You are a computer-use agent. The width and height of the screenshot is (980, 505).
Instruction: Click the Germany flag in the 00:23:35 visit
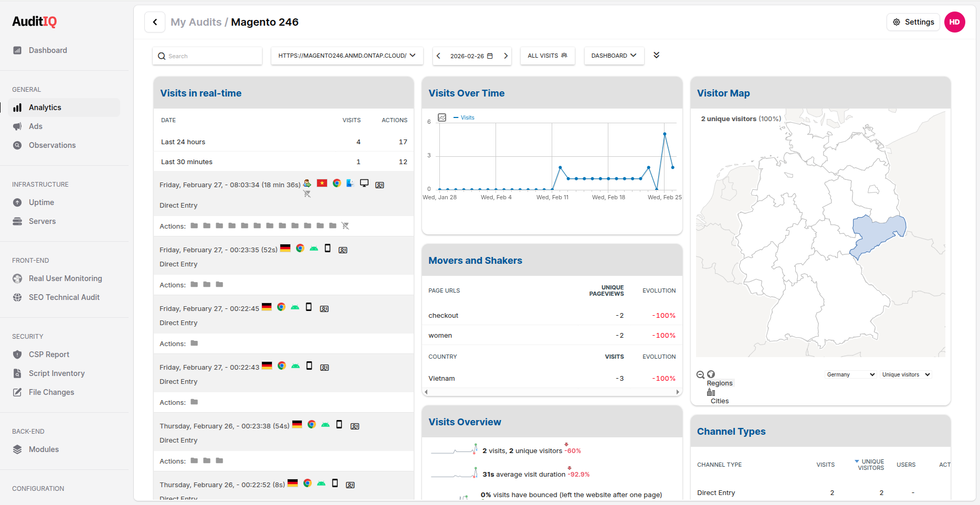tap(286, 248)
